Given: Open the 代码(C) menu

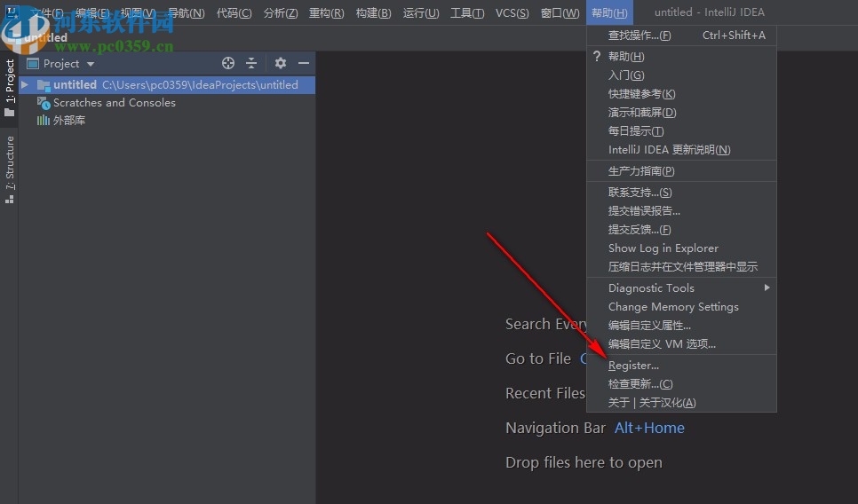Looking at the screenshot, I should tap(234, 12).
